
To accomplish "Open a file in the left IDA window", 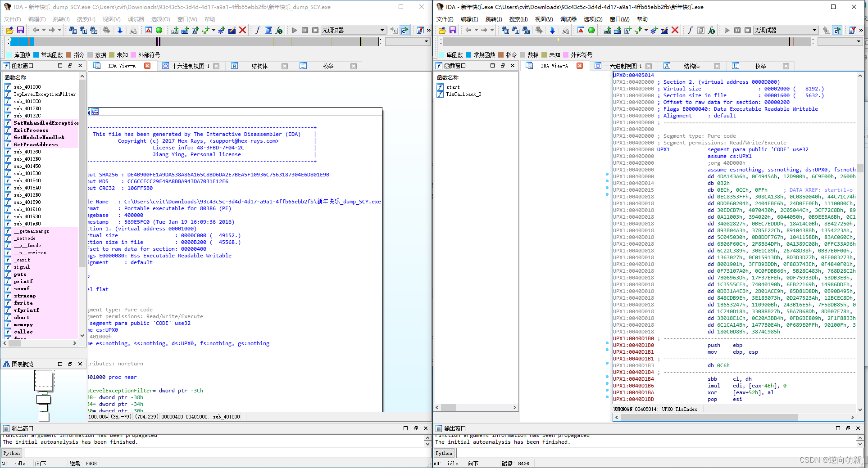I will click(x=9, y=30).
